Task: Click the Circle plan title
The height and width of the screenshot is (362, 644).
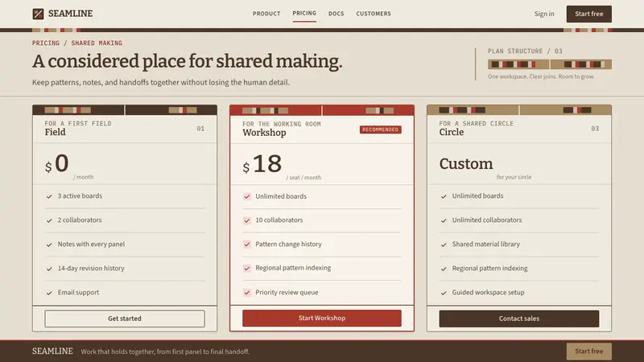Action: [x=452, y=132]
